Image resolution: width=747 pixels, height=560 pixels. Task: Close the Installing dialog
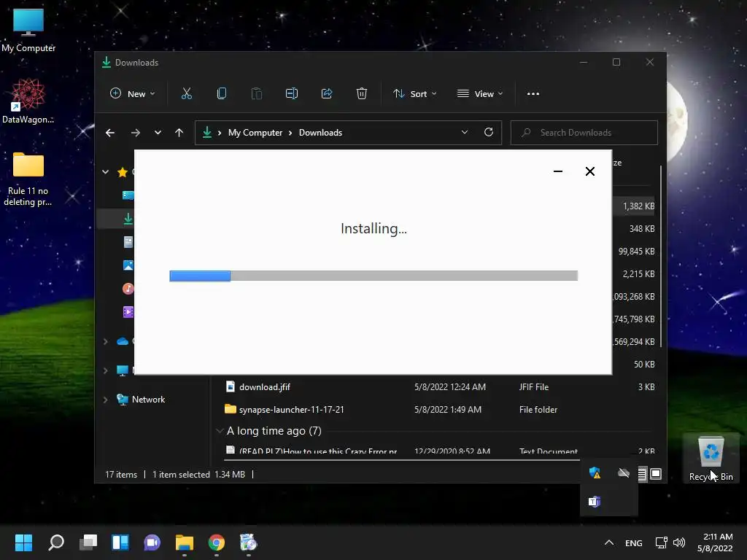[589, 171]
